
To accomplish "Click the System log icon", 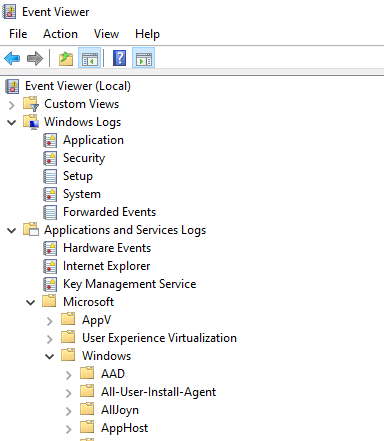I will [x=50, y=194].
